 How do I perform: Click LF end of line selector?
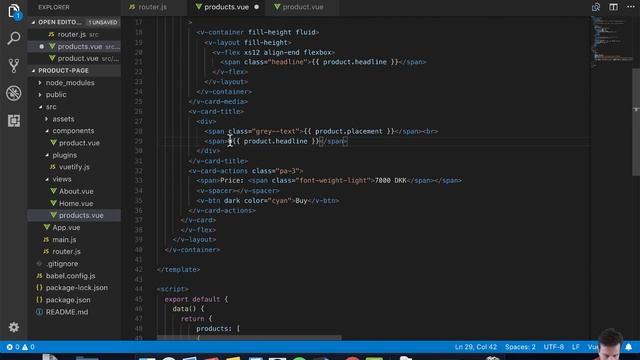[x=576, y=347]
